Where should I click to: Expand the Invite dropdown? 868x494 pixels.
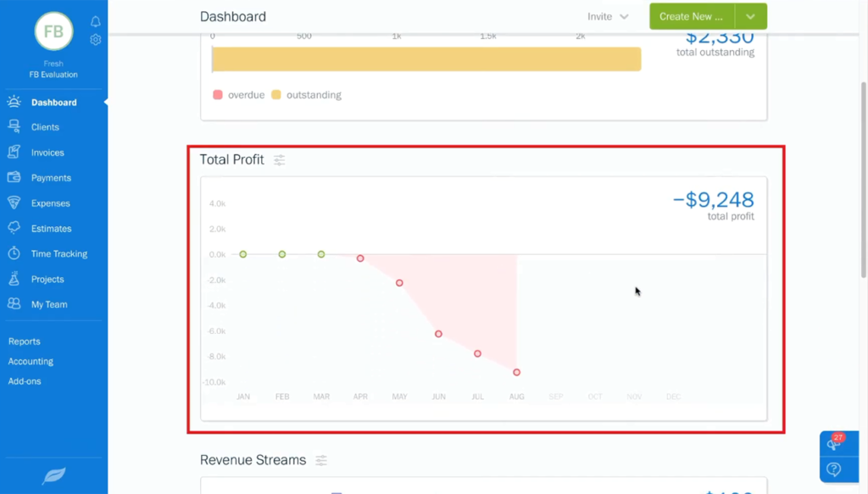coord(609,16)
